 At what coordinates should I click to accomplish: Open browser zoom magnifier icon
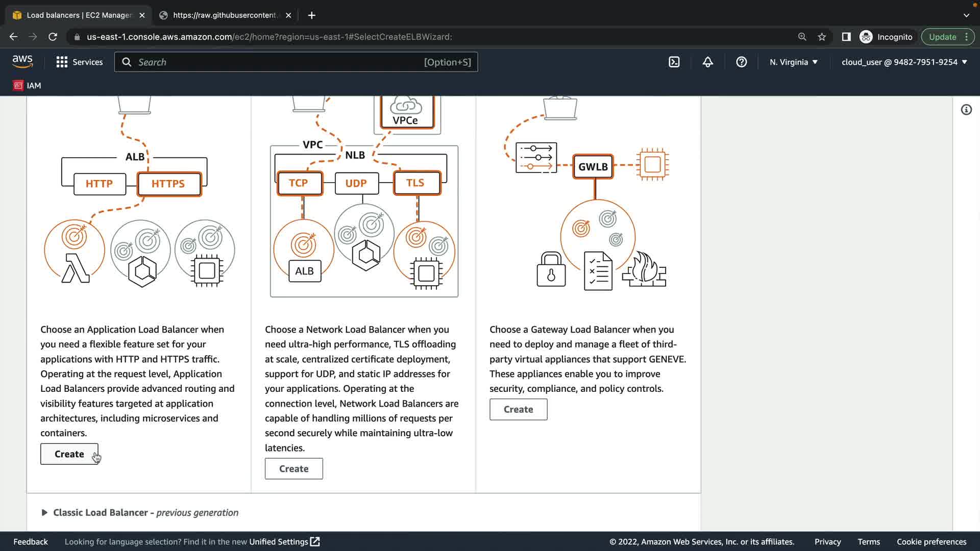802,37
